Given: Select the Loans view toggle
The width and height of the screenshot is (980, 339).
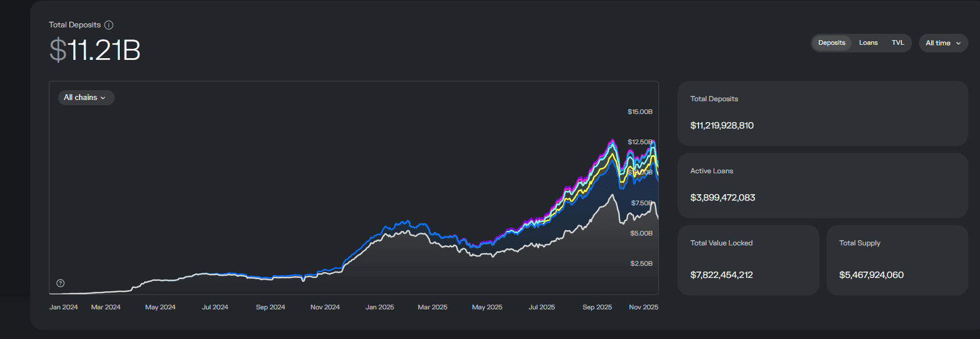Looking at the screenshot, I should point(868,43).
